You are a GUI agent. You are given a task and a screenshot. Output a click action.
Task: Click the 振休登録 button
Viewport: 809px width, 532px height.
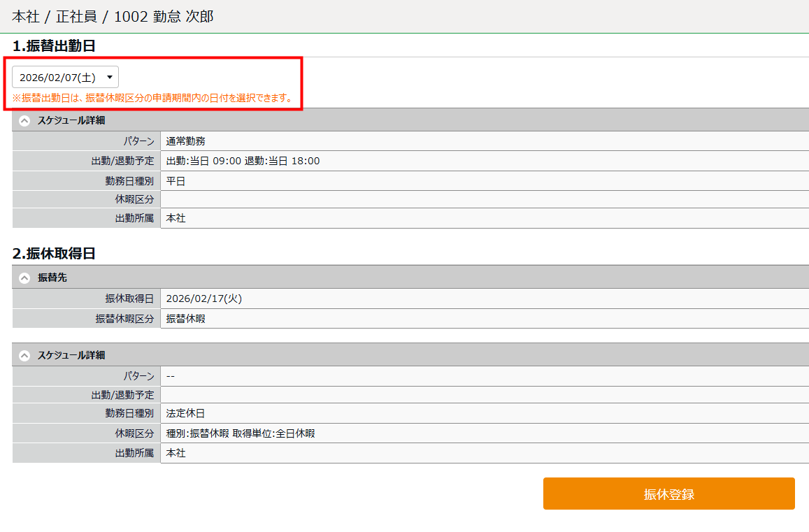click(668, 494)
